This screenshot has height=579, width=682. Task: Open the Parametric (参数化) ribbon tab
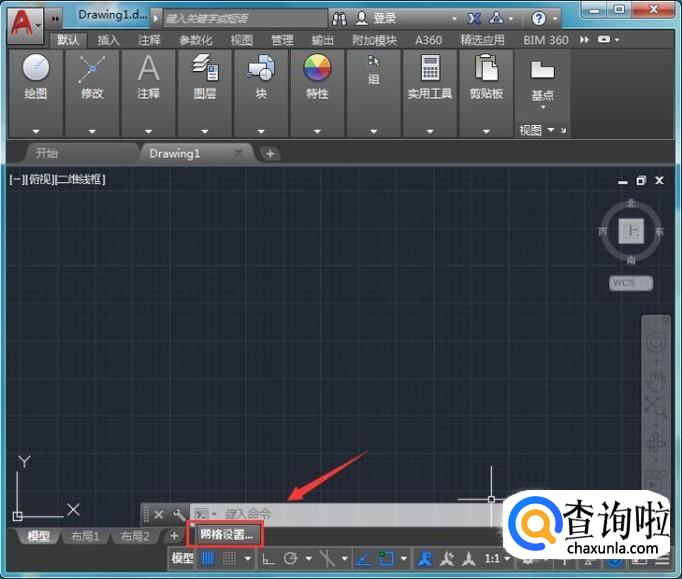196,40
